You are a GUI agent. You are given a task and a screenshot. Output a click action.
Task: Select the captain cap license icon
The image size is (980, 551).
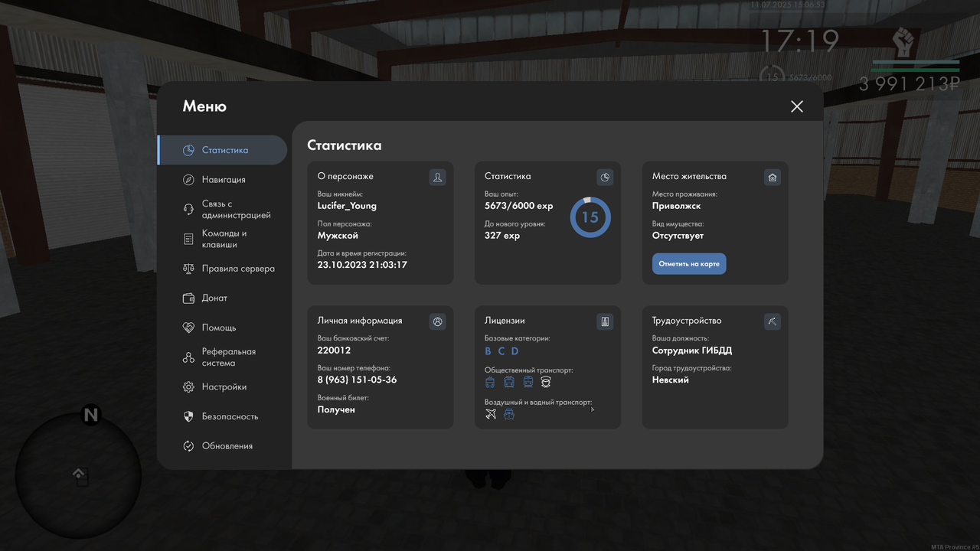click(546, 381)
